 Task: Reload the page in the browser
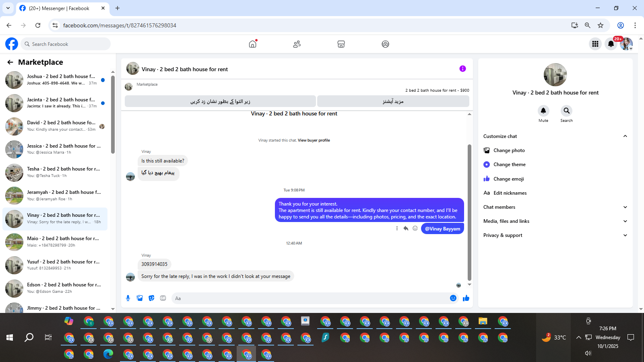click(x=38, y=25)
